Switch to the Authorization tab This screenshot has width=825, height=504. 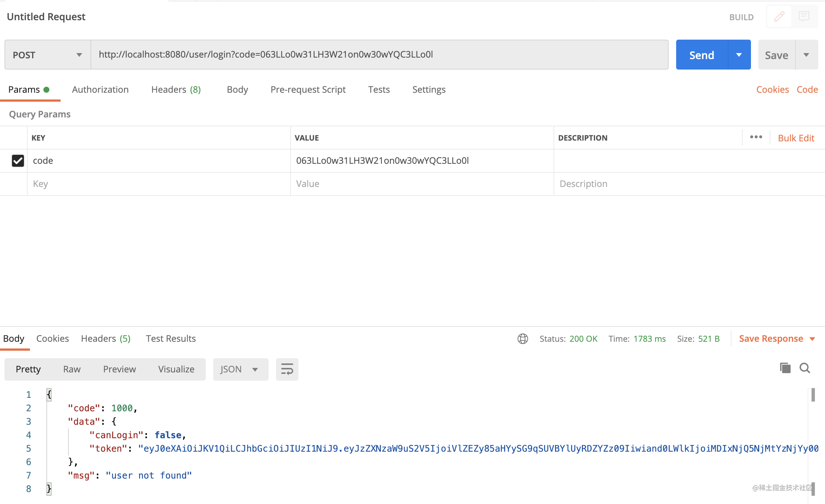pyautogui.click(x=100, y=90)
